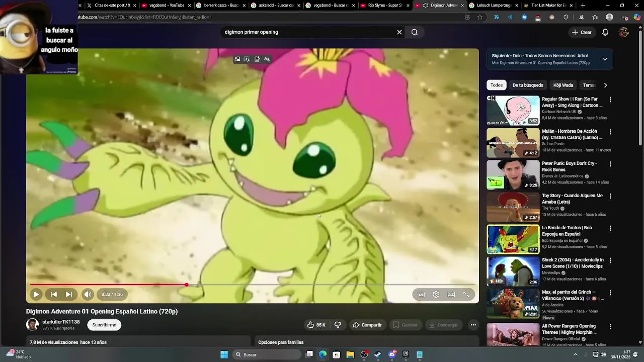
Task: Open more actions menu below video
Action: tap(473, 325)
